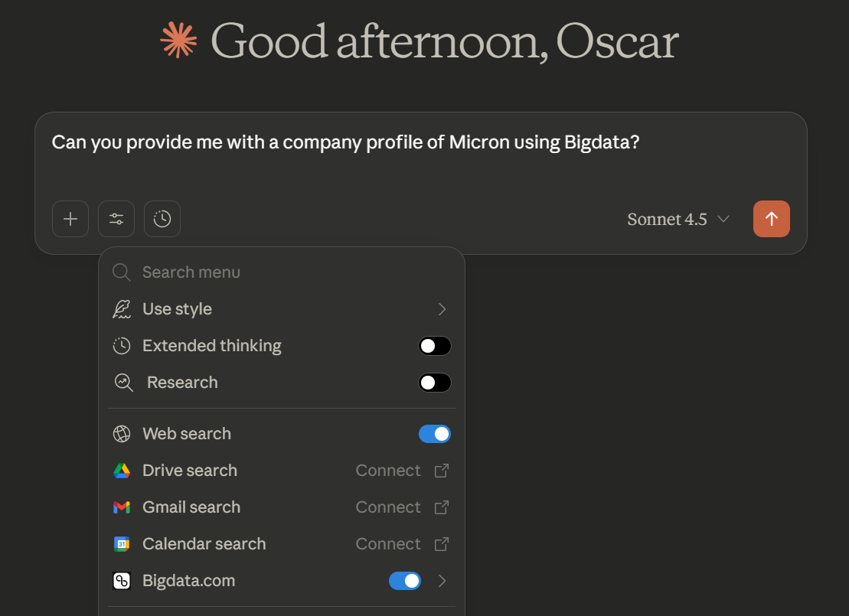Image resolution: width=849 pixels, height=616 pixels.
Task: Click the Gmail search label
Action: click(x=191, y=507)
